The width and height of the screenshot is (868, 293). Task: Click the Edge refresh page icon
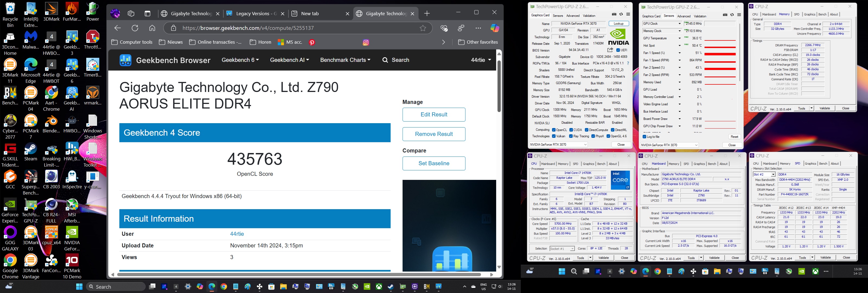coord(135,28)
